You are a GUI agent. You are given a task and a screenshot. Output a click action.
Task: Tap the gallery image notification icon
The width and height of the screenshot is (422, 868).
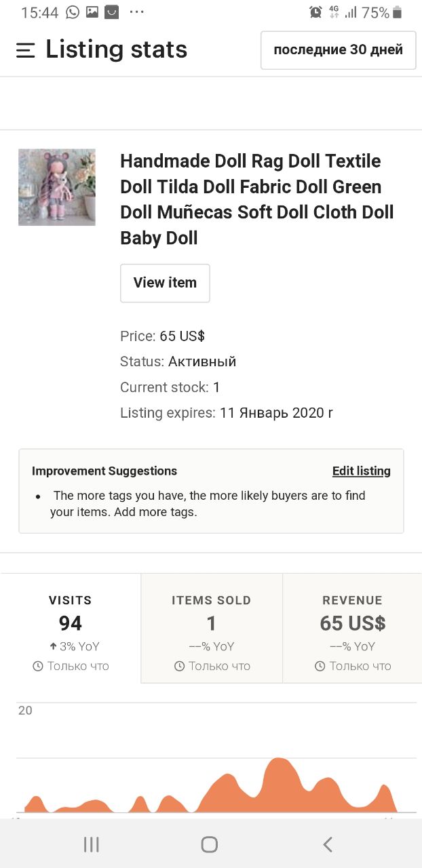pos(92,12)
